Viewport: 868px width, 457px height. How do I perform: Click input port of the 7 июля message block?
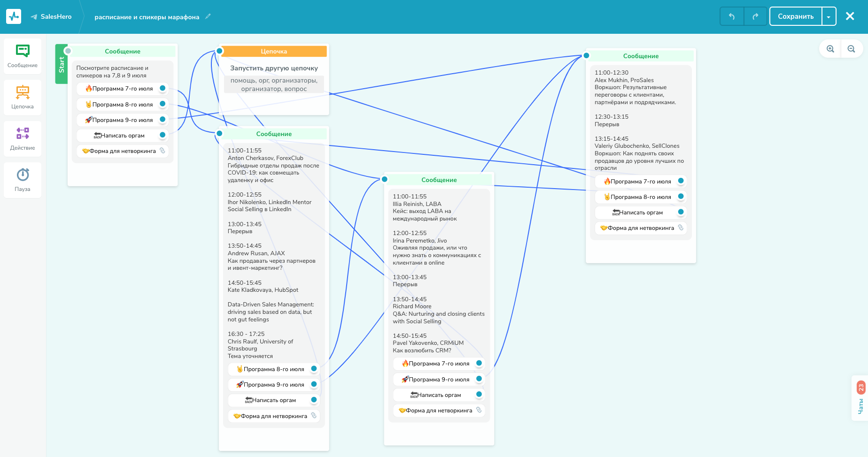click(219, 134)
